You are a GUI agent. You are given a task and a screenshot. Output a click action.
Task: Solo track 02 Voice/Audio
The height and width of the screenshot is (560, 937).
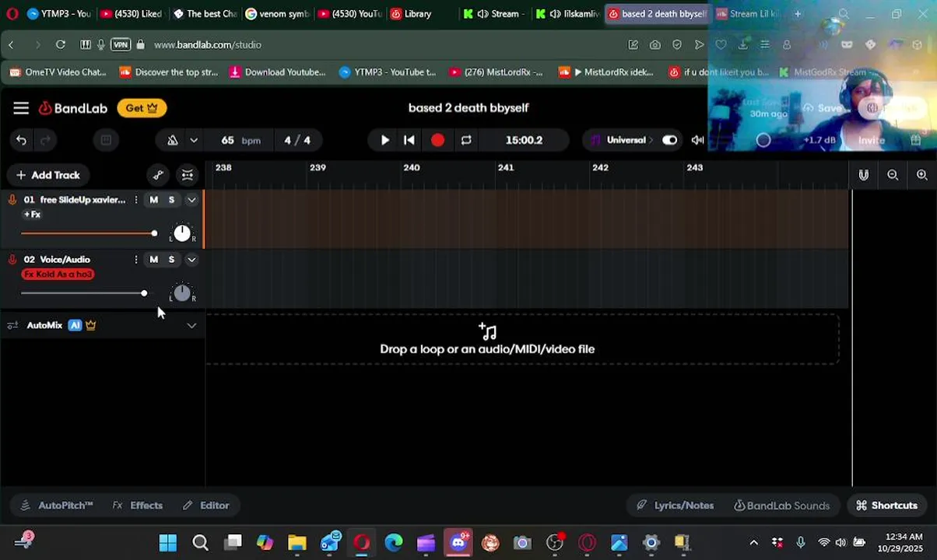pos(171,260)
